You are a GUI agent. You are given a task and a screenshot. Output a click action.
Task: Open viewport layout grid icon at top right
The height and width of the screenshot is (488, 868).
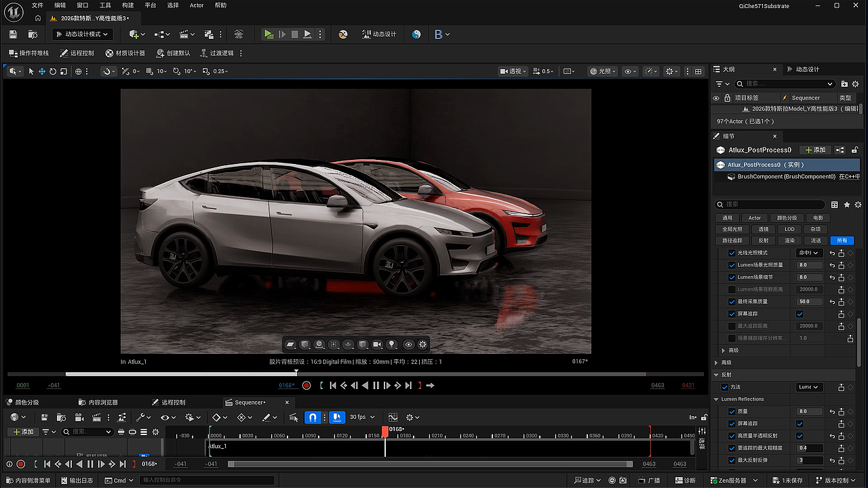point(698,71)
